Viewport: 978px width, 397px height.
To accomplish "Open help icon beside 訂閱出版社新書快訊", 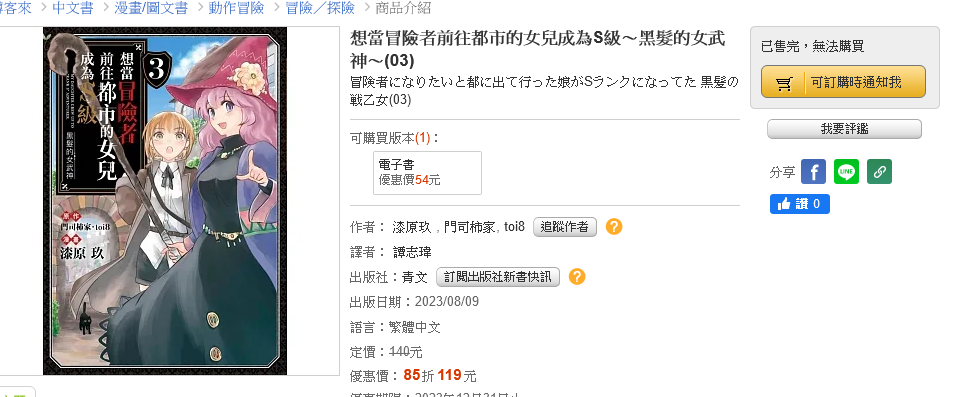I will tap(577, 277).
